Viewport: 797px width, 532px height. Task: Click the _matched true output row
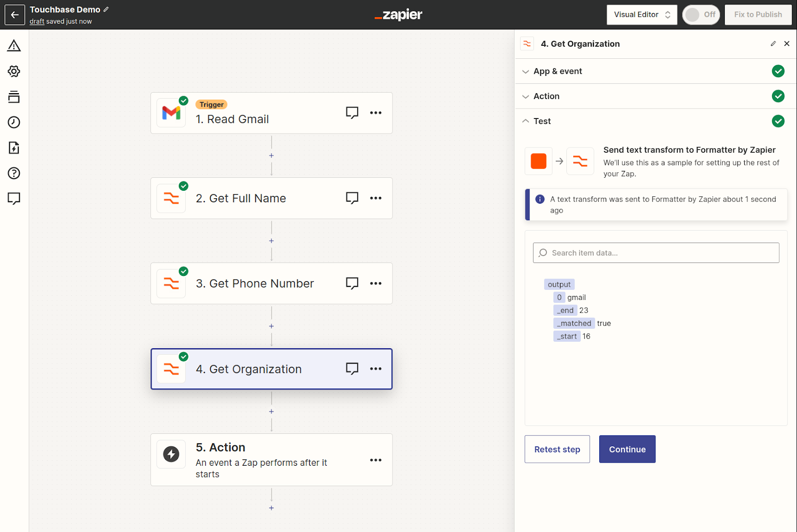point(582,323)
